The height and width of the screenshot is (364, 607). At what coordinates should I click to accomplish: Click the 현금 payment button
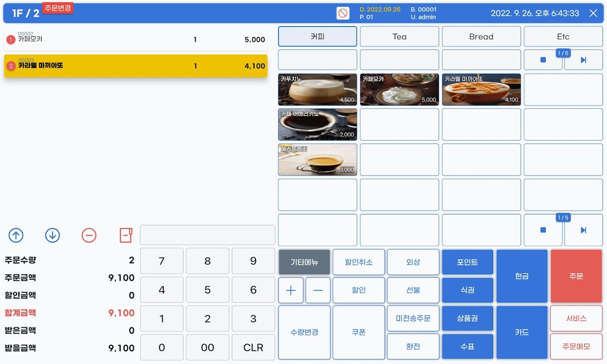tap(522, 276)
